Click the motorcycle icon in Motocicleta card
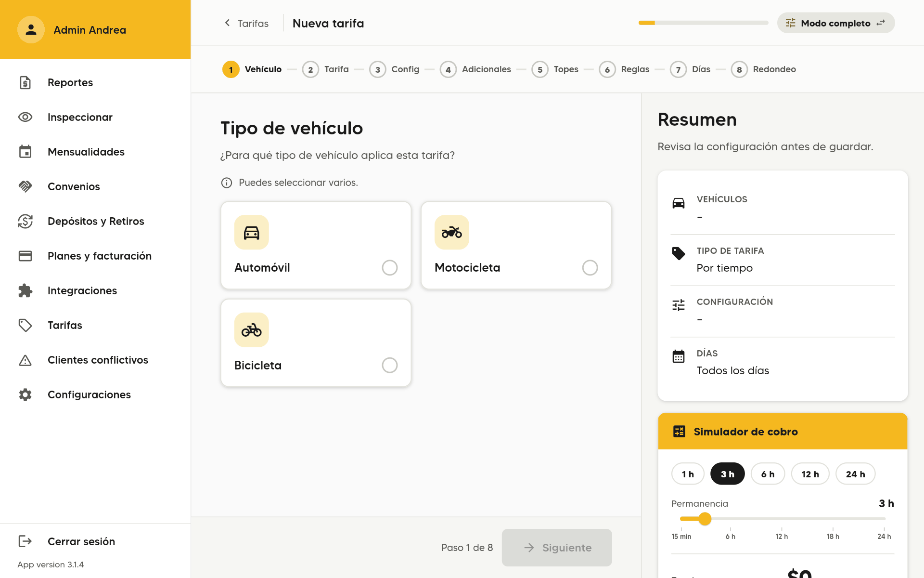Viewport: 924px width, 578px height. (452, 232)
